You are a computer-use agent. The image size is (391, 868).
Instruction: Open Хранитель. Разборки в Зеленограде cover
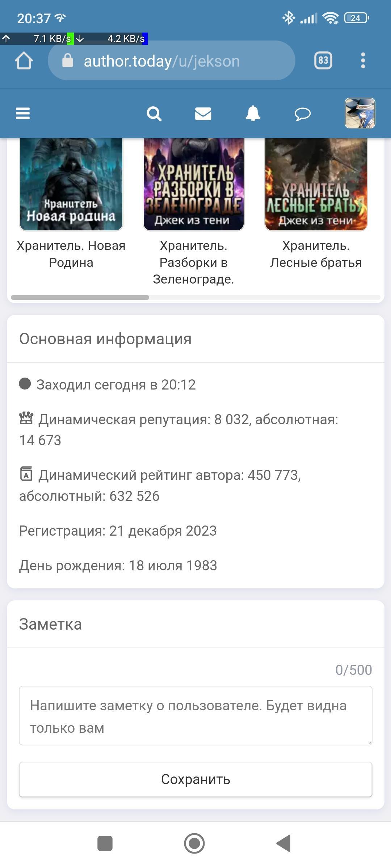click(x=194, y=184)
